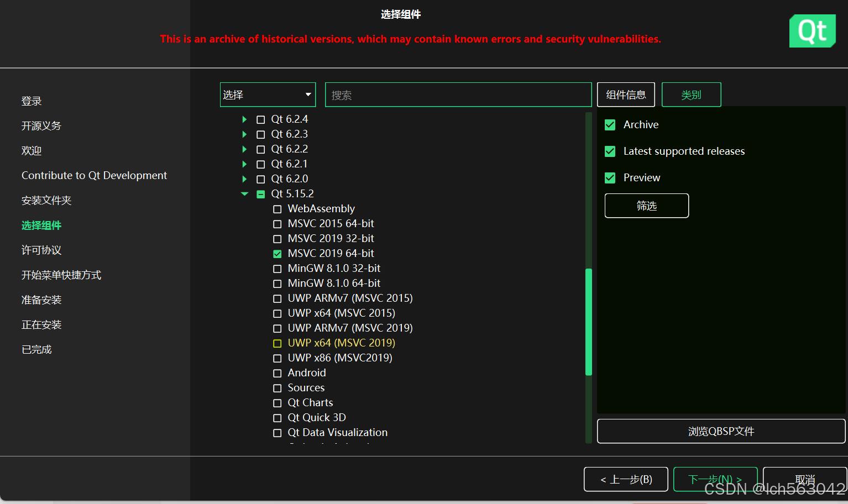This screenshot has height=504, width=848.
Task: Check the UWP ARMv7 (MSVC 2015) checkbox
Action: pos(278,298)
